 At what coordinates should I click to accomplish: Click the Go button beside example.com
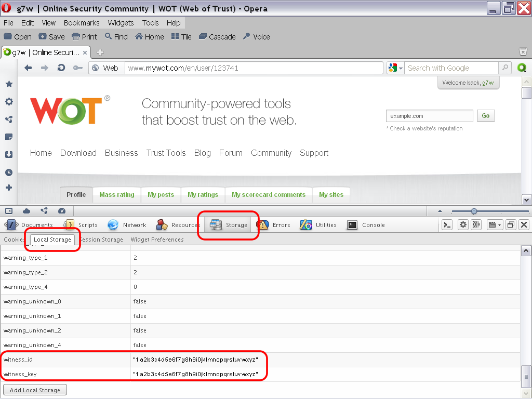click(x=486, y=116)
